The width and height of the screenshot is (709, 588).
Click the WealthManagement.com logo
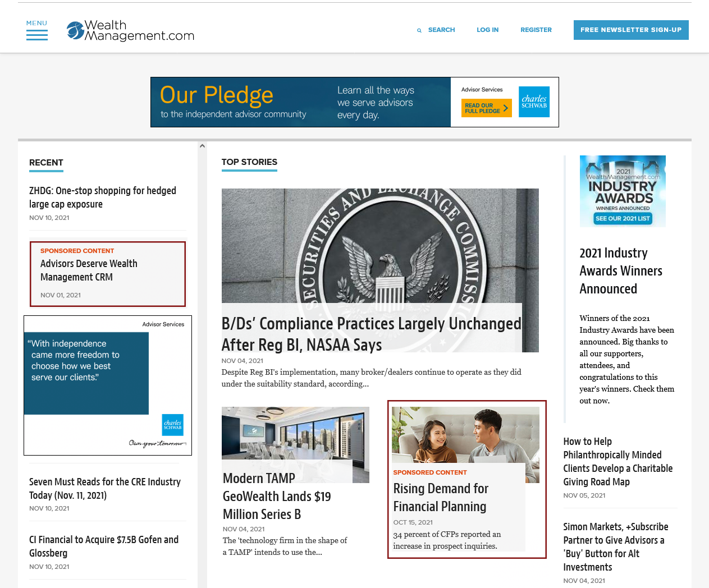pyautogui.click(x=130, y=31)
